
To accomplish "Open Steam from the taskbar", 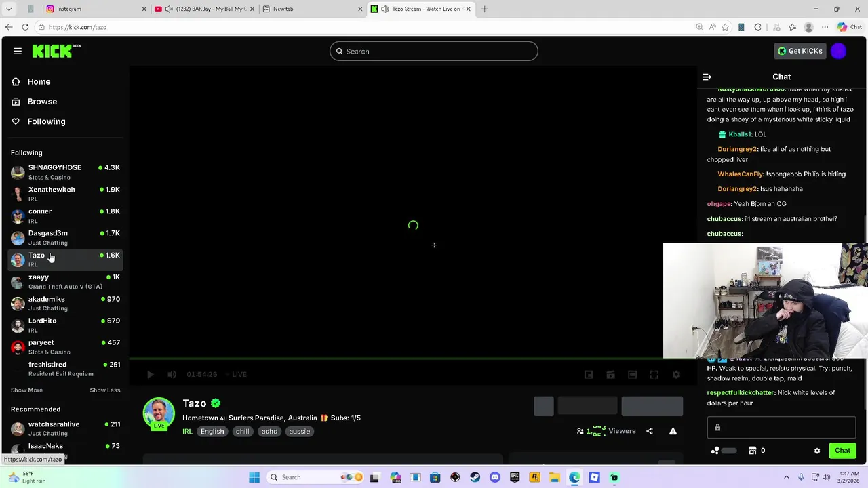I will [x=475, y=477].
